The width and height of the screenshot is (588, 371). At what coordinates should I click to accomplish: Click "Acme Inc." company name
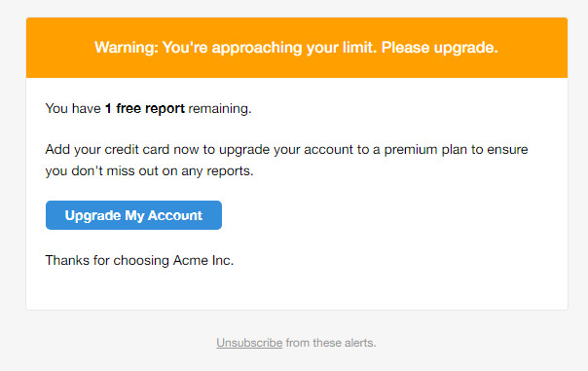coord(203,260)
